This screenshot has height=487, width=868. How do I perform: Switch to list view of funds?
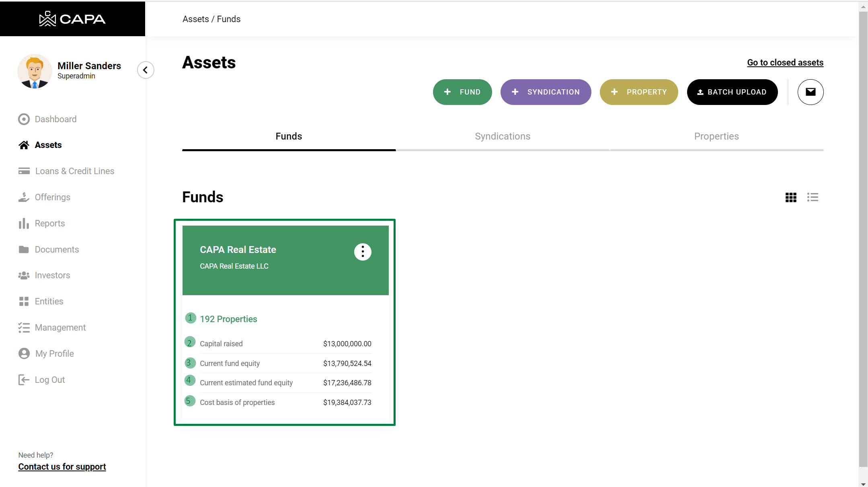(x=812, y=197)
